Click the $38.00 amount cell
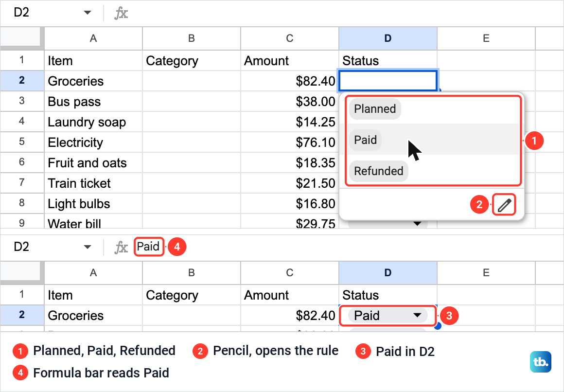The height and width of the screenshot is (392, 564). pos(290,101)
